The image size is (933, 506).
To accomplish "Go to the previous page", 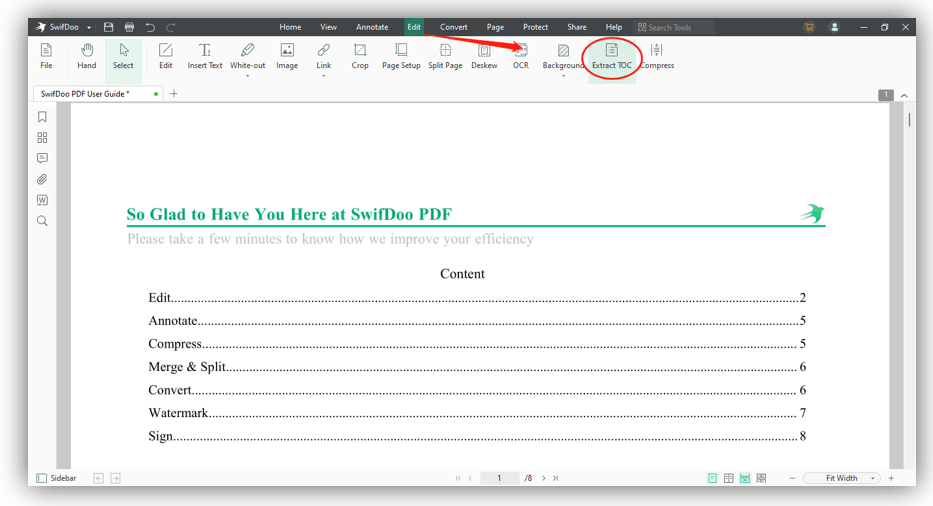I will 470,478.
